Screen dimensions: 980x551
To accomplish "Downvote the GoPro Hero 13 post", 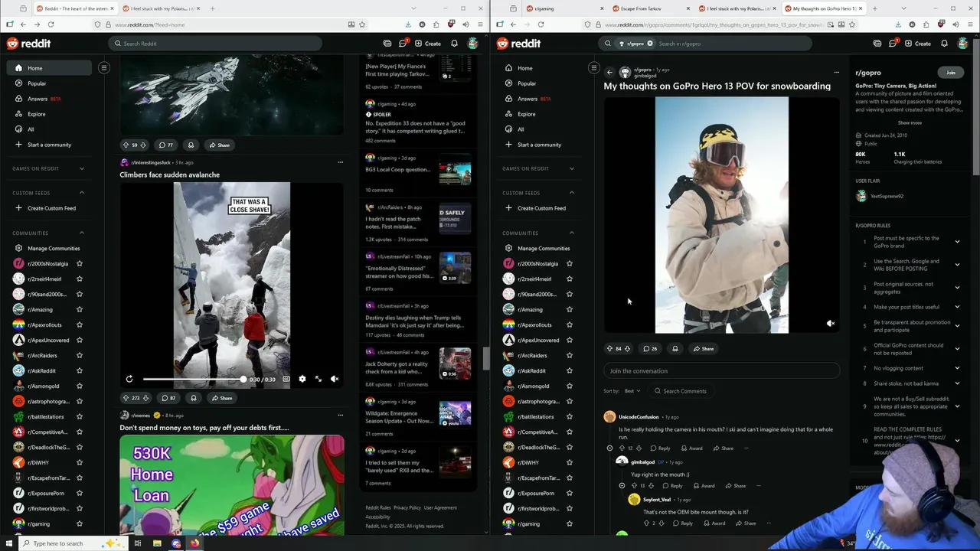I will [x=627, y=349].
